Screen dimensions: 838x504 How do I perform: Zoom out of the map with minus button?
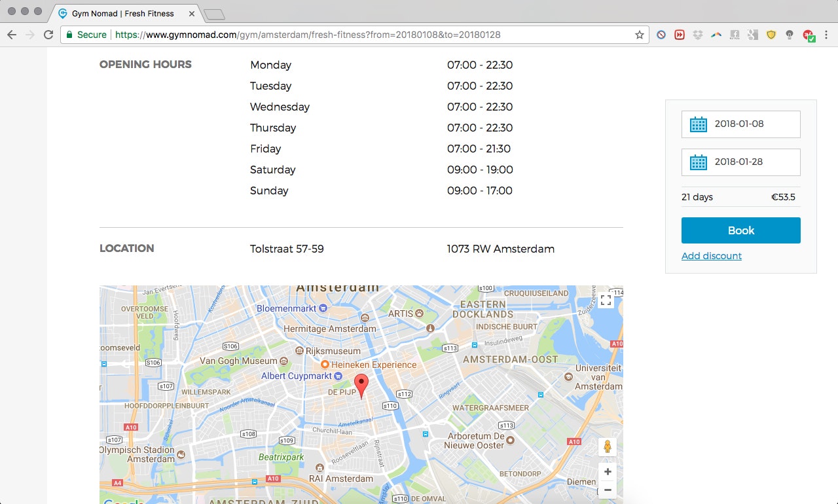(x=608, y=490)
